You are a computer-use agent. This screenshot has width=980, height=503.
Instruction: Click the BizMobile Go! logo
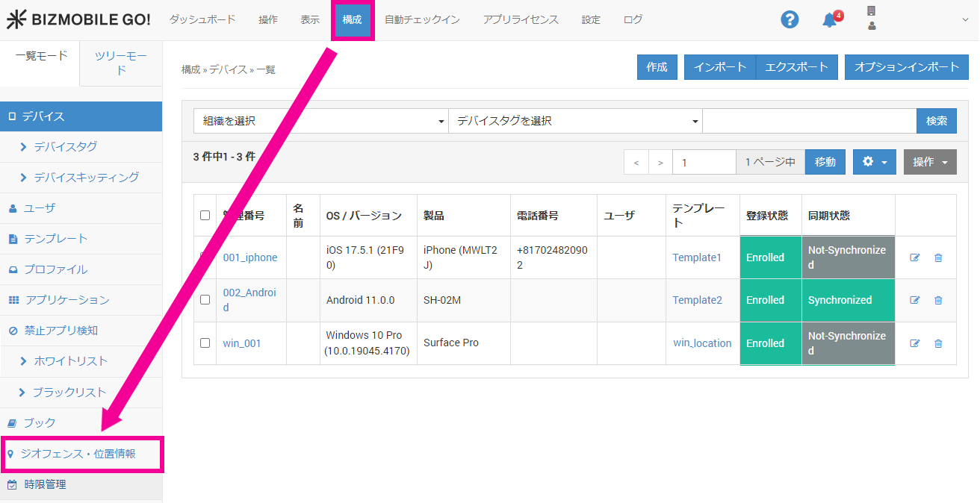point(78,20)
